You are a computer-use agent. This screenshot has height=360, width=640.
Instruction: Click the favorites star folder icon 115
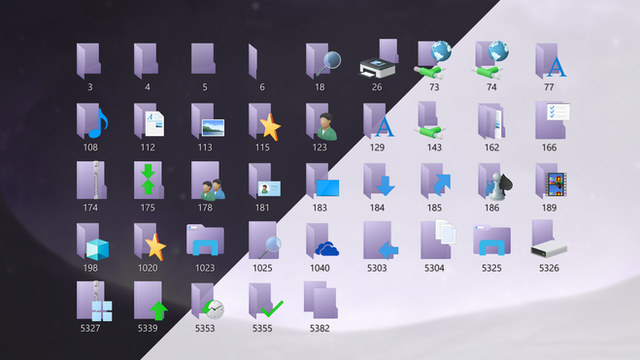tap(264, 122)
